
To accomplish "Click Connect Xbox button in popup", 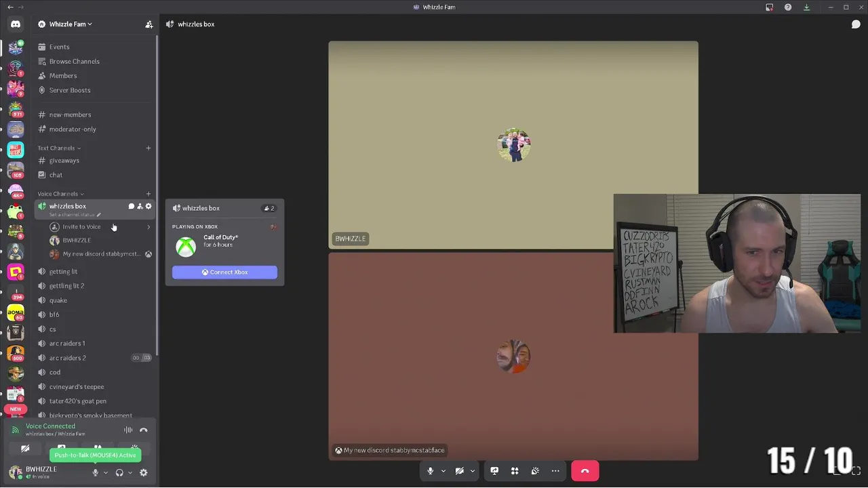I will pos(224,272).
